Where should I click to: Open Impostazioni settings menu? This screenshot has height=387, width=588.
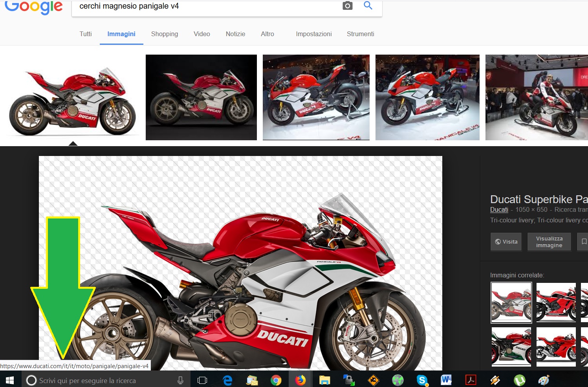(x=314, y=34)
